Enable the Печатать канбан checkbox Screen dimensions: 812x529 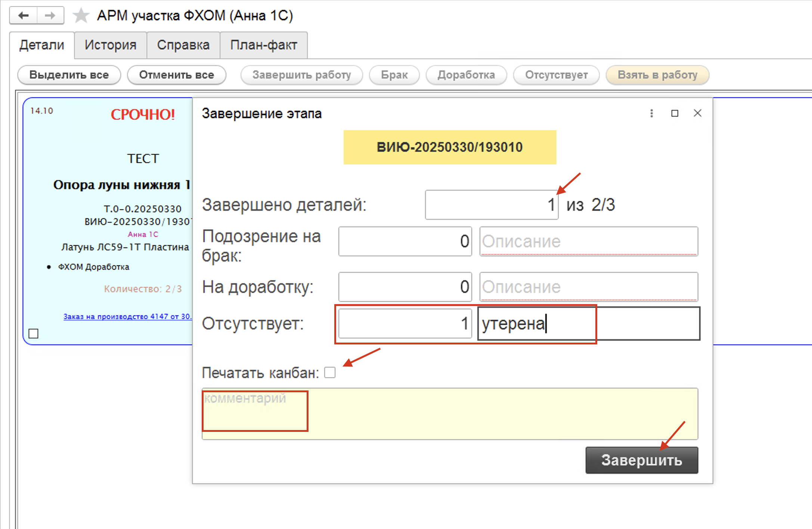(x=330, y=372)
